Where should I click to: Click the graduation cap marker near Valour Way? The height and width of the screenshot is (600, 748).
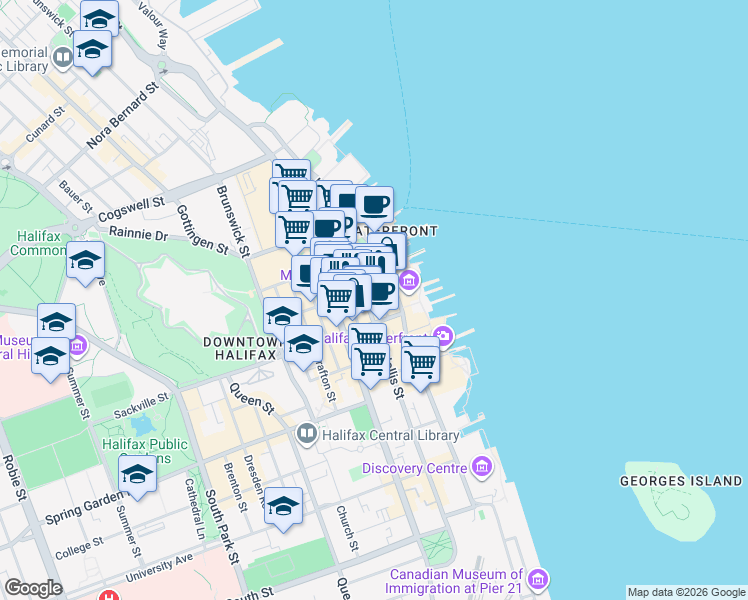(x=99, y=19)
